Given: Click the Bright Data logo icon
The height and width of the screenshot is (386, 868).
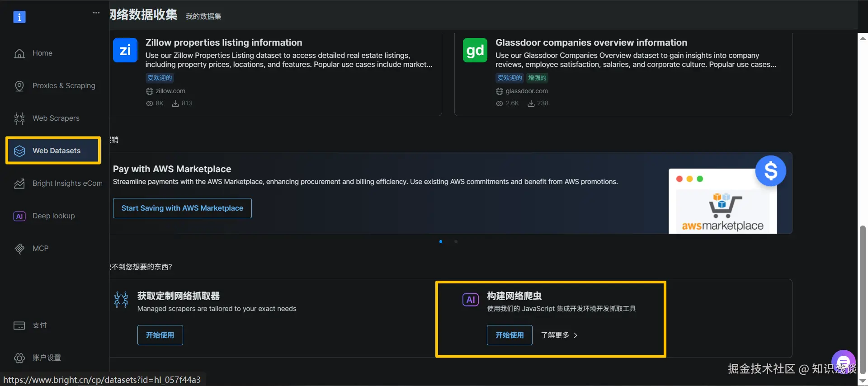Looking at the screenshot, I should [x=19, y=17].
